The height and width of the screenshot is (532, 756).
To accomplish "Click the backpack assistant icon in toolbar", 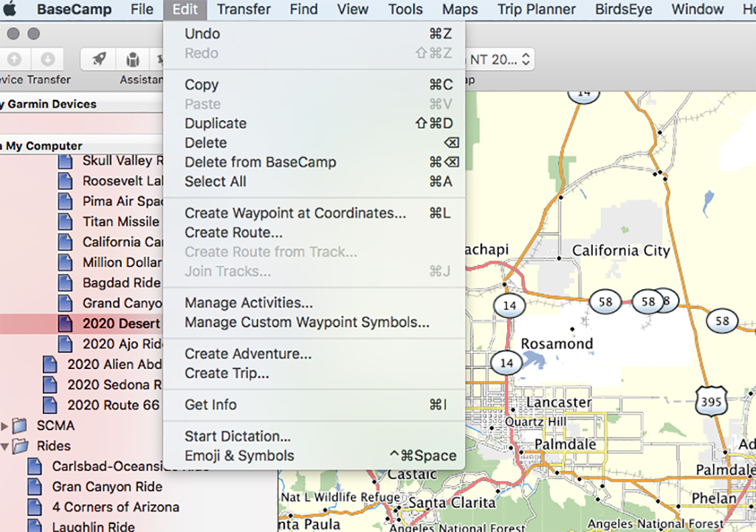I will (x=133, y=59).
